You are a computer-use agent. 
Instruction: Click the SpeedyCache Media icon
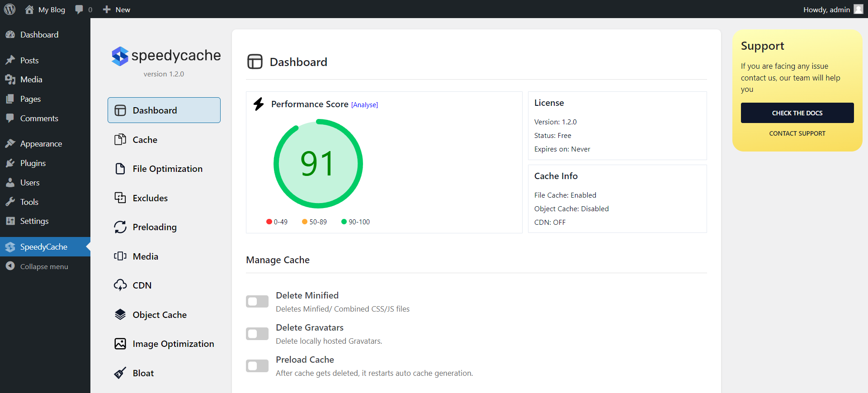[x=120, y=256]
